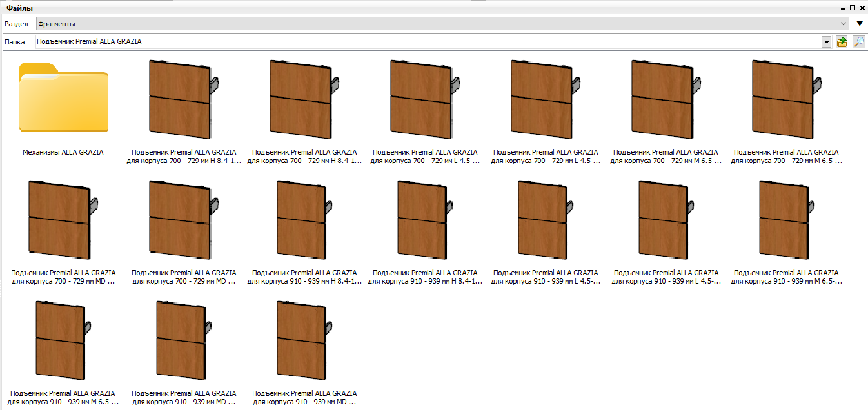
Task: Click the Папка path field Подъемник Premial ALLA GRAZIA
Action: coord(428,42)
